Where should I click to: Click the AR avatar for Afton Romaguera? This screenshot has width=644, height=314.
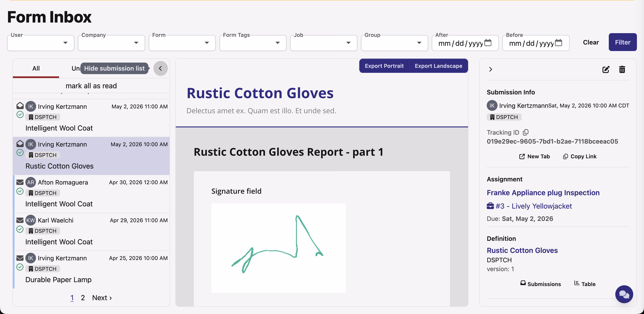click(x=31, y=182)
